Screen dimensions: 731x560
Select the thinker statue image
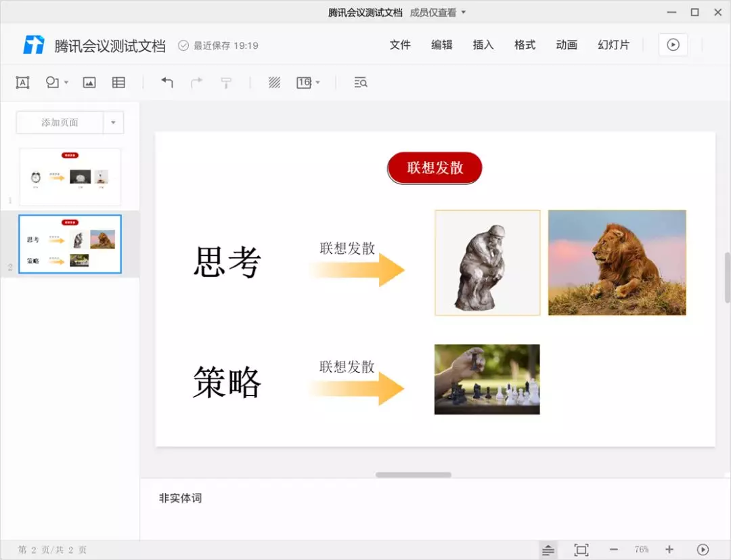487,263
